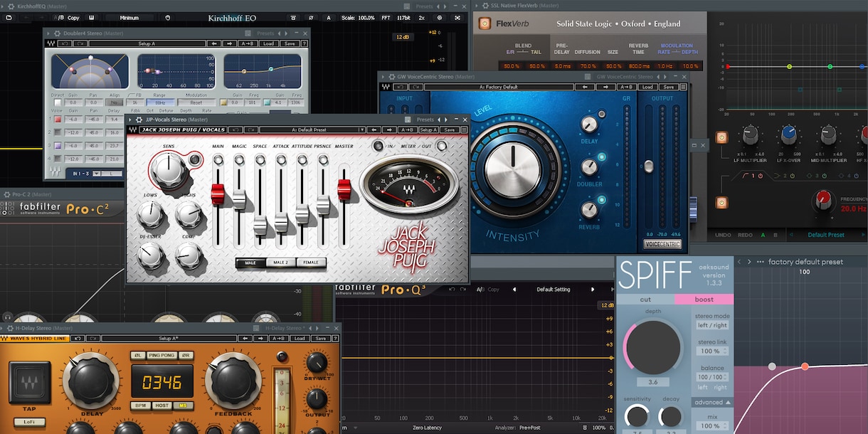Toggle the Doubler on button in VoiceCentric
The width and height of the screenshot is (868, 434).
[602, 158]
